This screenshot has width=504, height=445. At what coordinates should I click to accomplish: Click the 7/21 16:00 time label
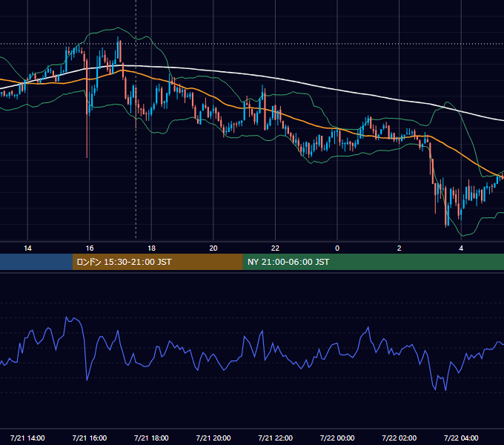click(x=90, y=438)
